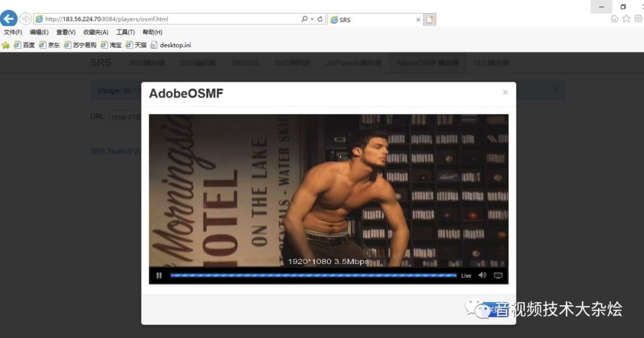Open the browser home page icon
Screen dimensions: 644x338
614,18
